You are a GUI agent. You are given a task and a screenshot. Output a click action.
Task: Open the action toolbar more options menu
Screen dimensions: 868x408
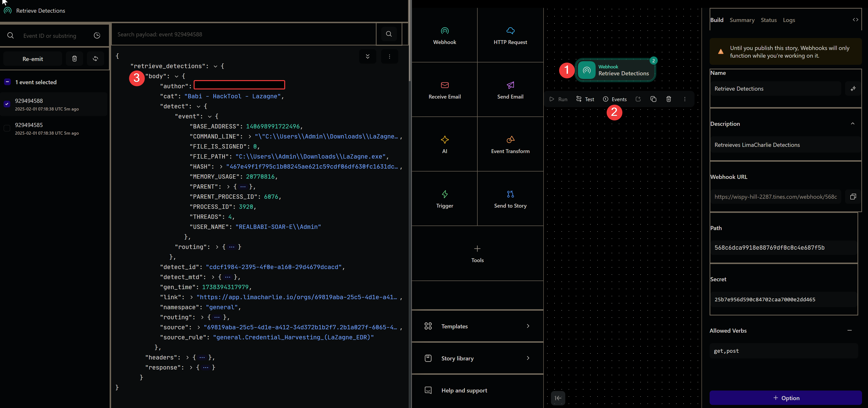point(684,99)
